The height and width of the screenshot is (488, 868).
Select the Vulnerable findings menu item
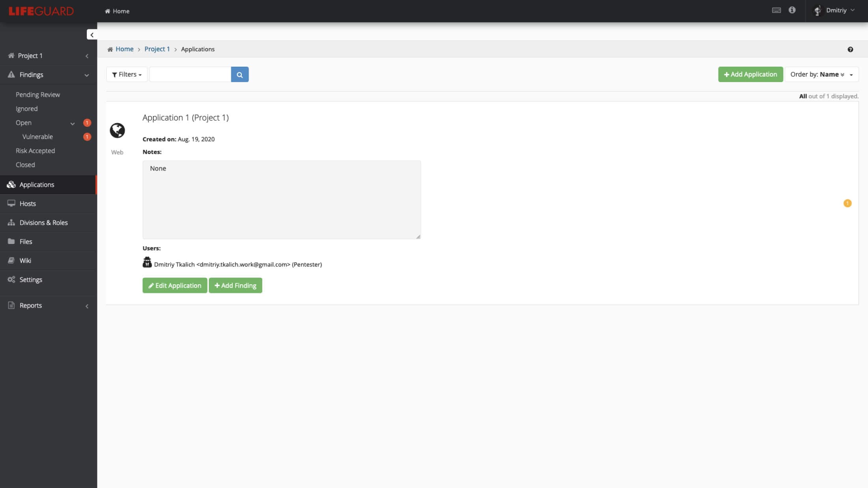[37, 137]
